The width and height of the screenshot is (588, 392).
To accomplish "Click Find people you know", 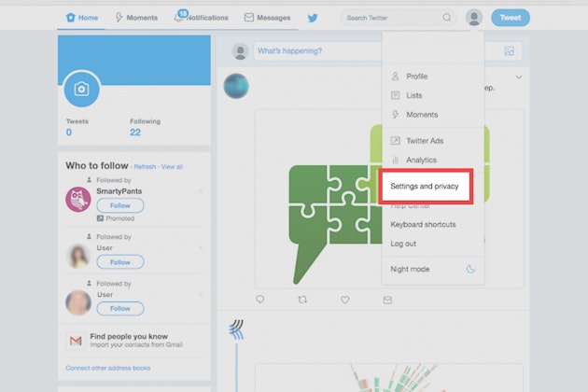I will tap(129, 337).
